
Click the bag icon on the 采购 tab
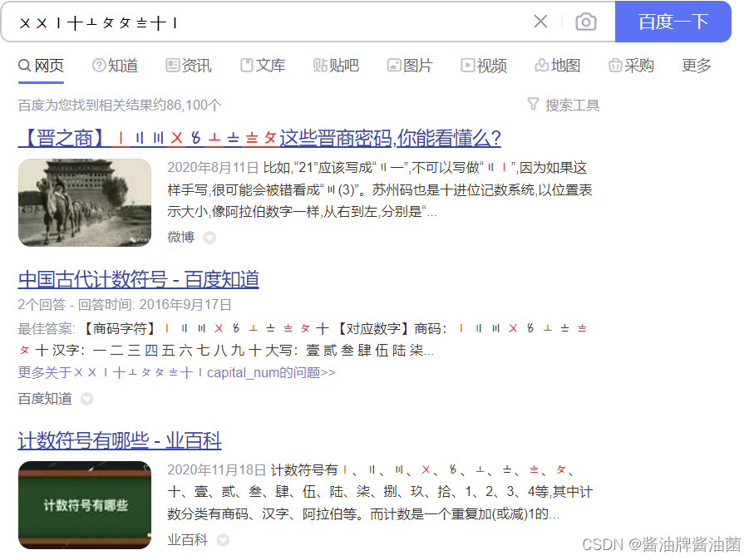(x=614, y=66)
